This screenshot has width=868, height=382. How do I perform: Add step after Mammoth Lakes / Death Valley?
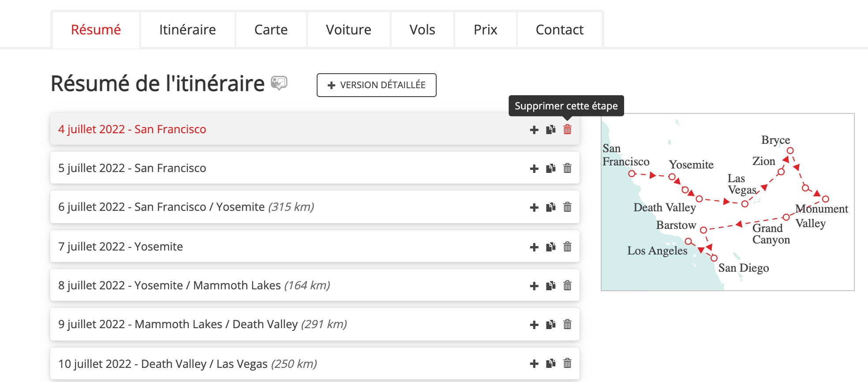click(534, 325)
